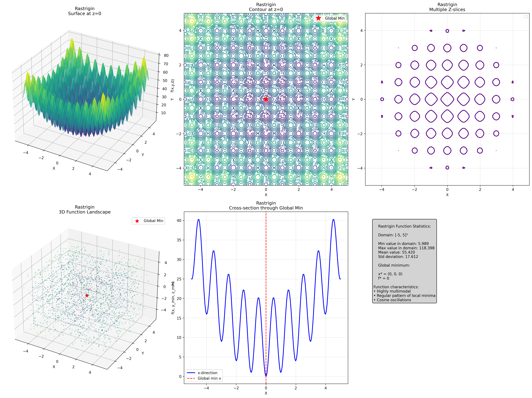
Task: Click star icon in 3D landscape legend
Action: tap(137, 221)
